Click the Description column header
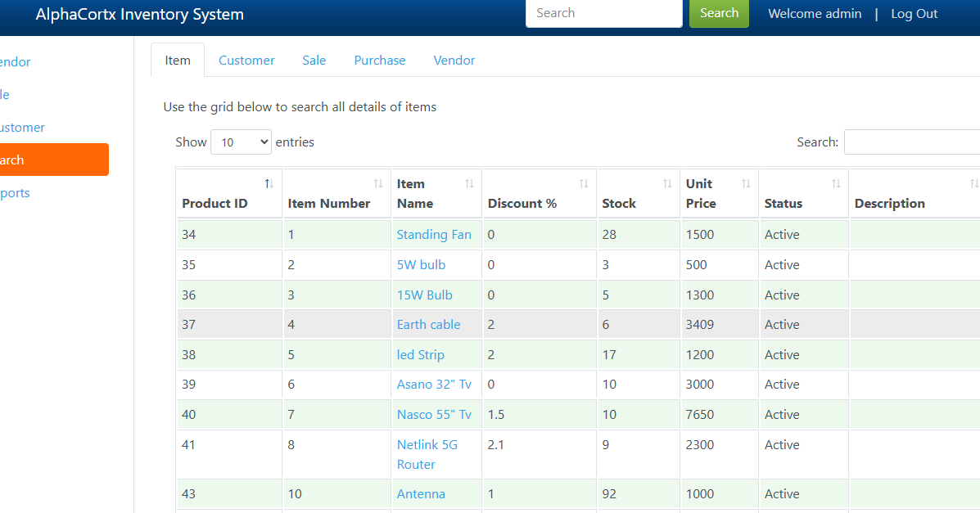Viewport: 980px width, 513px height. pos(915,194)
